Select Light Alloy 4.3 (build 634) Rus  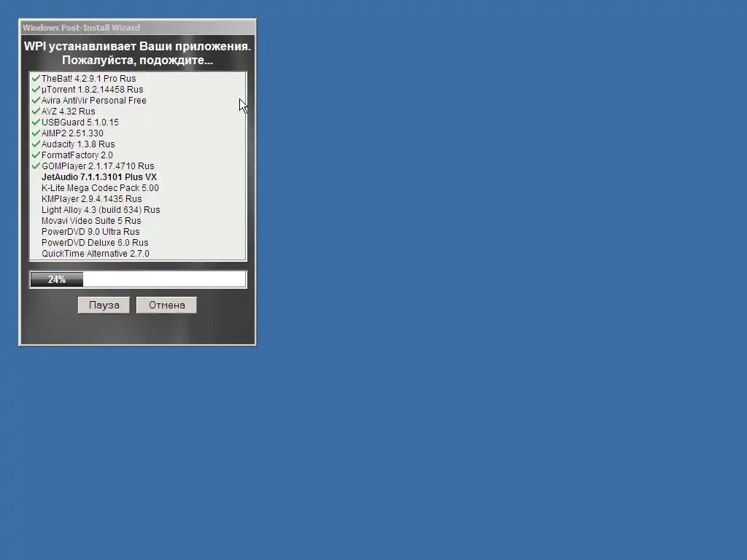[x=101, y=210]
